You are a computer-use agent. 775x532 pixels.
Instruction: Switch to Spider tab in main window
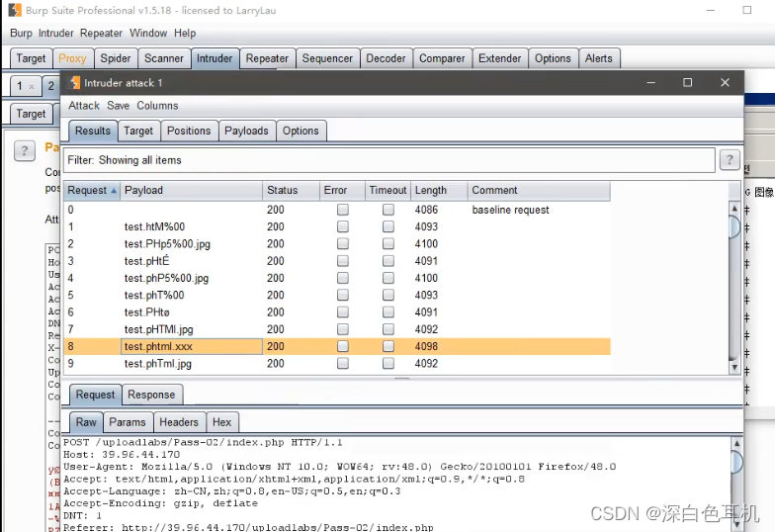(116, 58)
